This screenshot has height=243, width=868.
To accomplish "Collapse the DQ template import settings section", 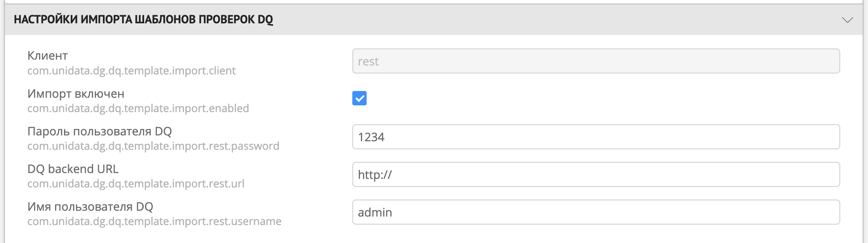I will click(x=847, y=20).
